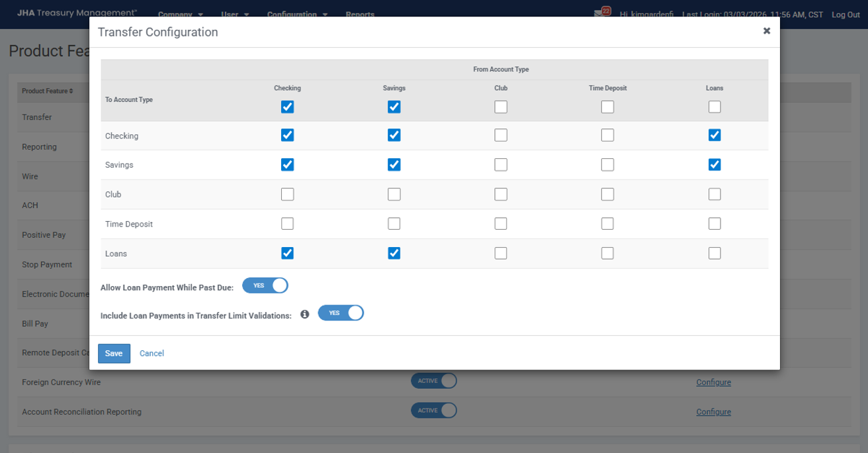
Task: Enable Club to Club transfer checkbox
Action: click(x=501, y=194)
